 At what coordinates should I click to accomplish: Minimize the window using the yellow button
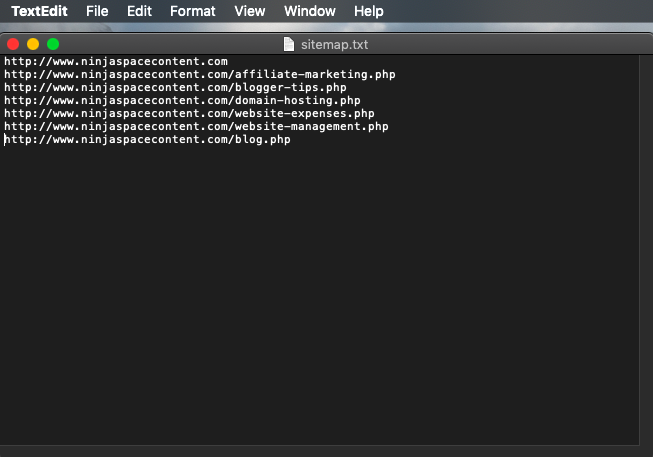[x=33, y=44]
